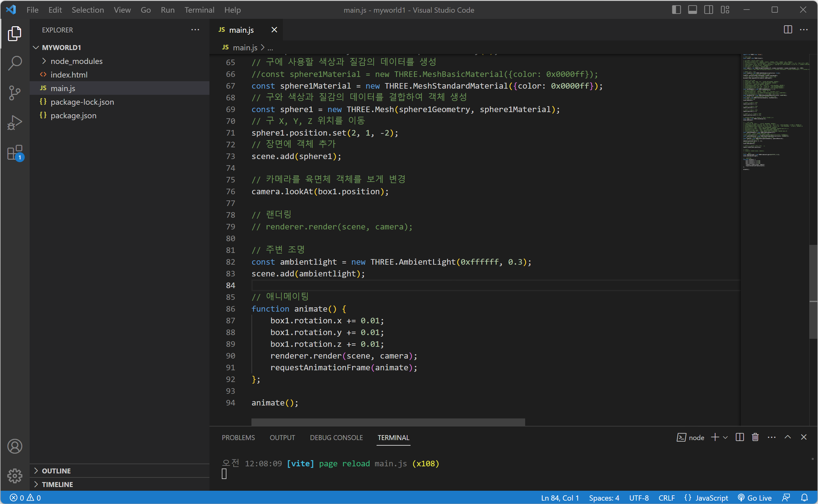
Task: Open Run and Debug view
Action: pyautogui.click(x=15, y=123)
